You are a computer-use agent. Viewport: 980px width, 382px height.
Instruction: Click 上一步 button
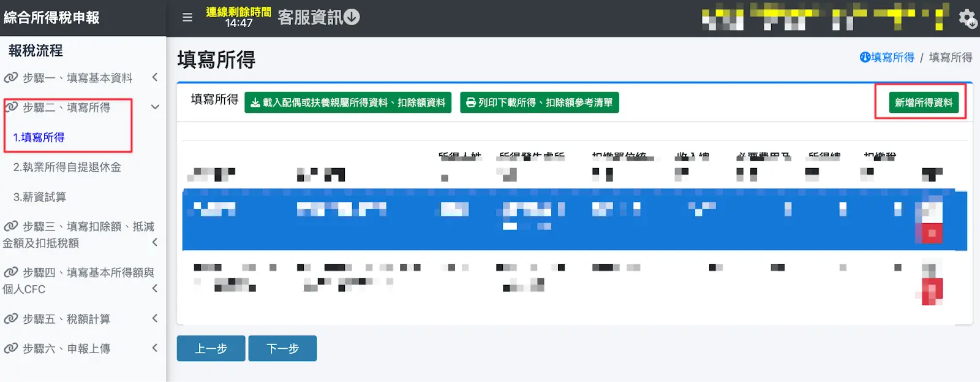(x=211, y=348)
